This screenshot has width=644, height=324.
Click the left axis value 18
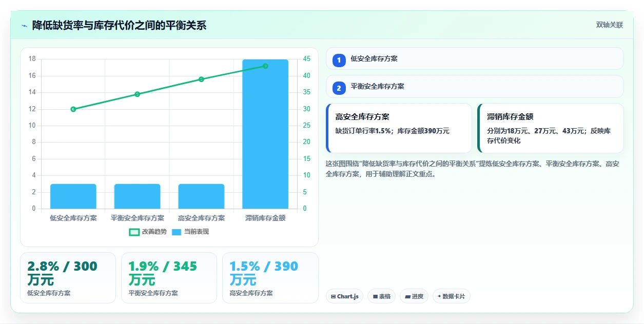coord(32,59)
